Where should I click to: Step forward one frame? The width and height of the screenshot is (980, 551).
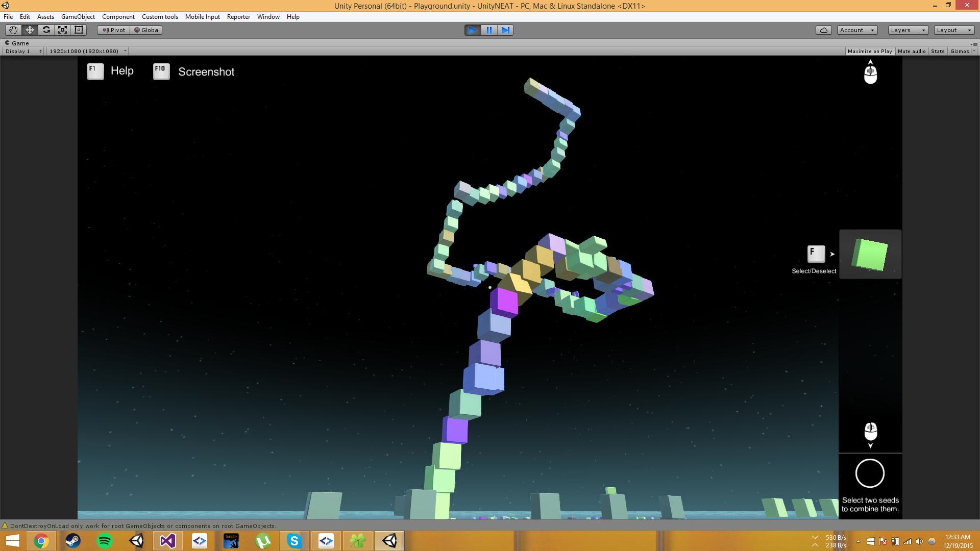click(505, 30)
